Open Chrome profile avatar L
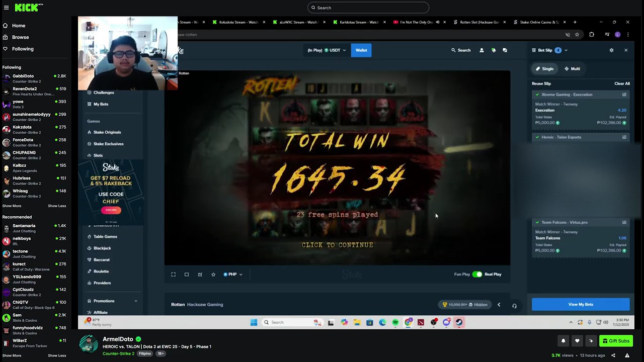Screen dimensions: 644x362 point(617,35)
